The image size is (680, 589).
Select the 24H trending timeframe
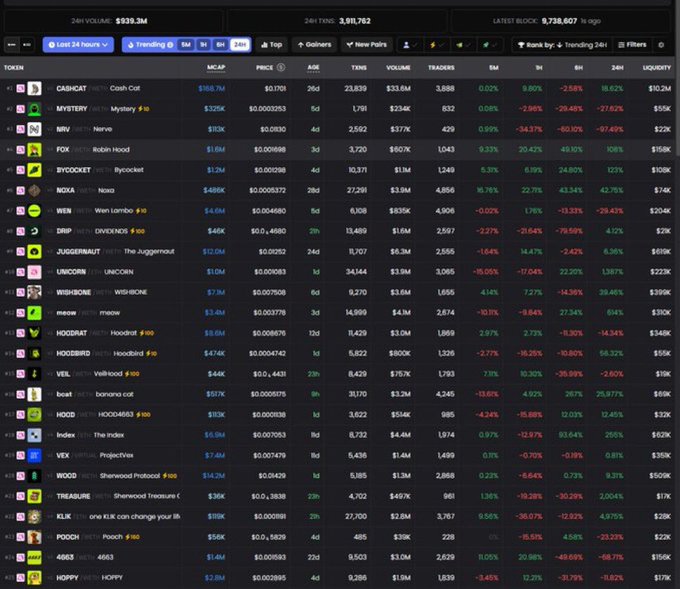(240, 45)
